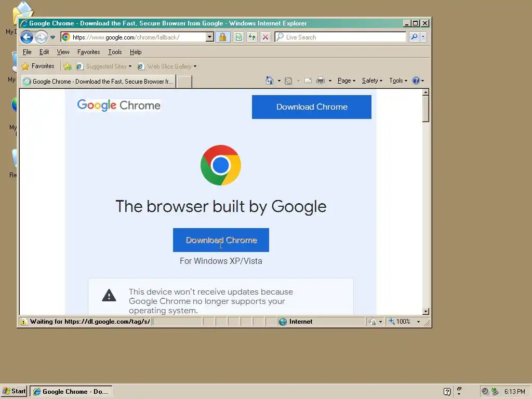
Task: Open the View menu
Action: coord(63,52)
